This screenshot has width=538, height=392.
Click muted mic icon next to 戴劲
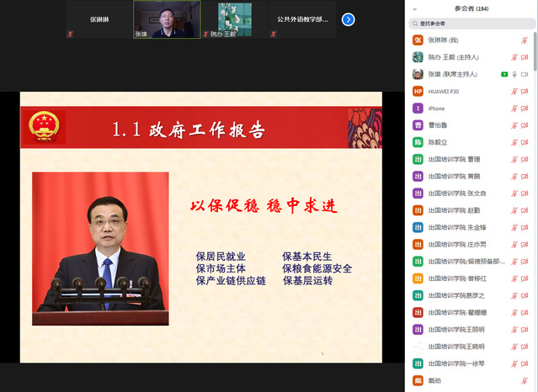[x=513, y=380]
